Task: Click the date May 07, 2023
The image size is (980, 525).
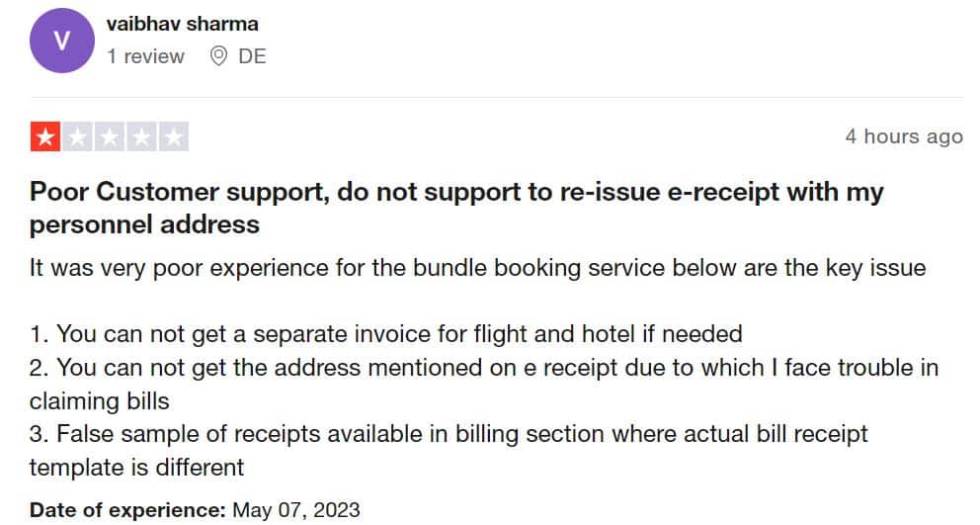Action: point(296,510)
